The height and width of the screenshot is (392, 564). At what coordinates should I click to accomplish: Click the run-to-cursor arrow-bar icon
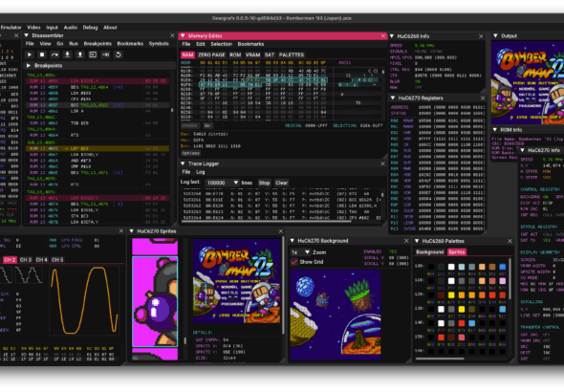point(105,54)
